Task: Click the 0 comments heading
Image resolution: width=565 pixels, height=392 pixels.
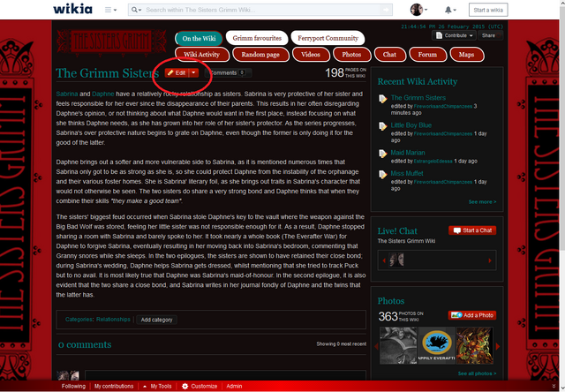Action: (x=85, y=345)
